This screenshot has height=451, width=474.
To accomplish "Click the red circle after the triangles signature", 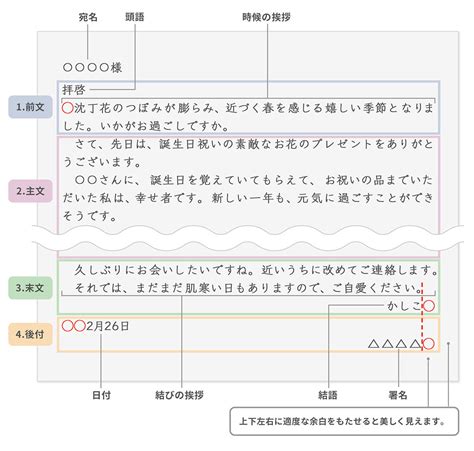I will 429,344.
